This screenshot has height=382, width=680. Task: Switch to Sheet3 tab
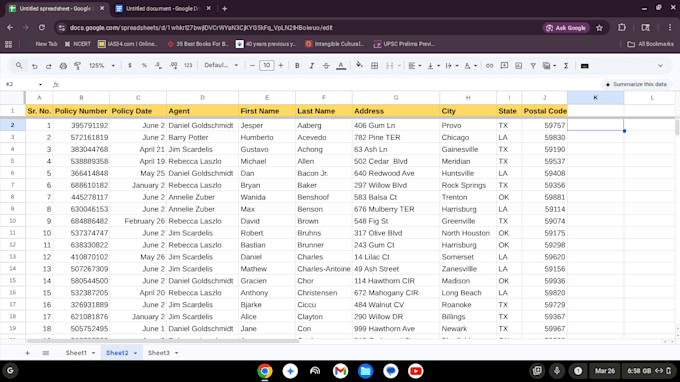pyautogui.click(x=159, y=353)
